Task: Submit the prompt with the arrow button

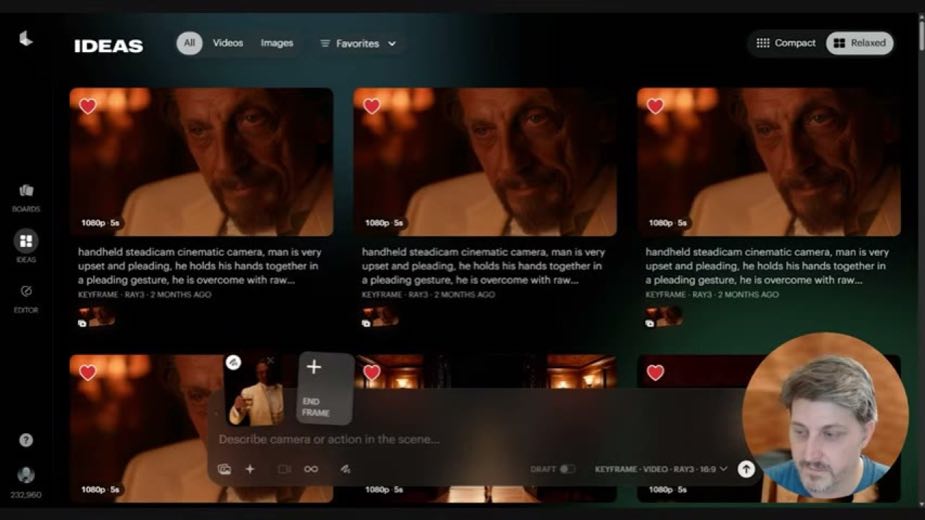Action: (746, 469)
